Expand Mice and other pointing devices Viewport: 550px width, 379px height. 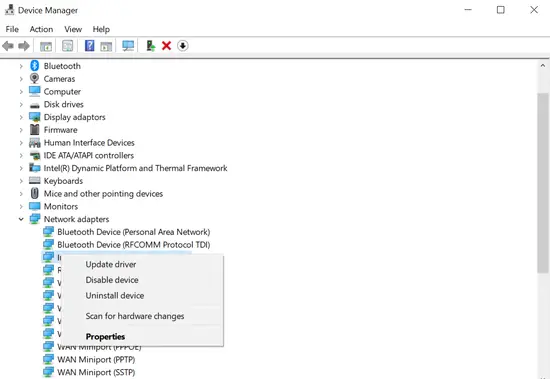21,193
